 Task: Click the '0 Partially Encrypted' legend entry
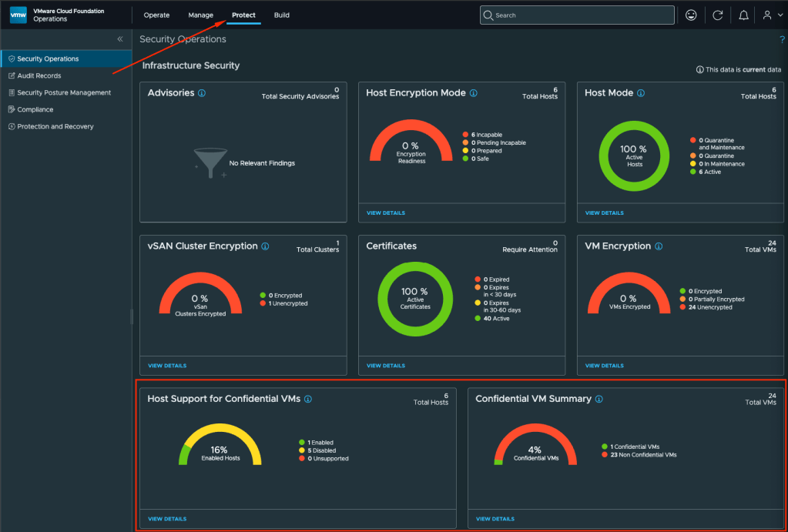(712, 299)
